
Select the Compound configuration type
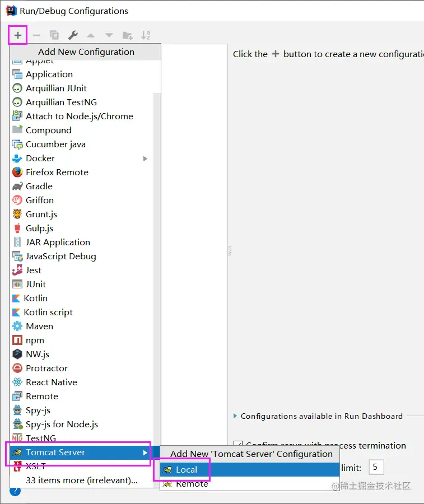pyautogui.click(x=82, y=130)
